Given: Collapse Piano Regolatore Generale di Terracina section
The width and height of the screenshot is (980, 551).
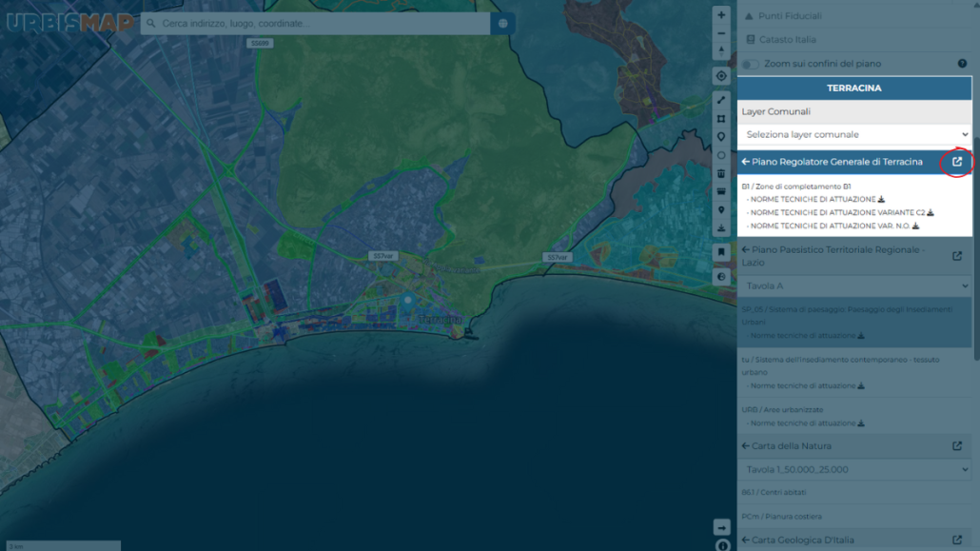Looking at the screenshot, I should tap(746, 162).
